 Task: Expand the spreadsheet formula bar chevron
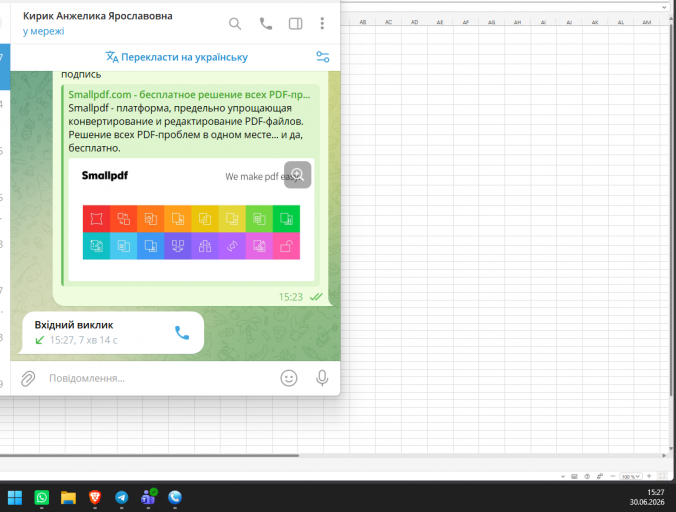664,7
